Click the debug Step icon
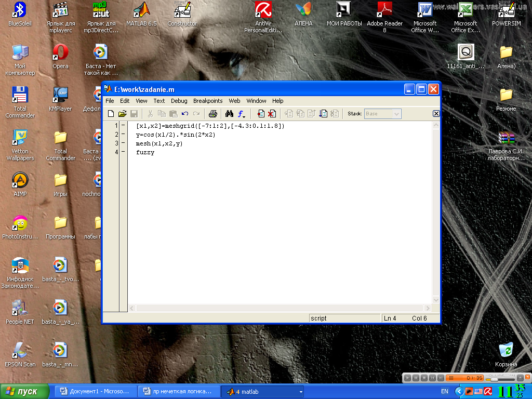The image size is (532, 399). pyautogui.click(x=289, y=114)
